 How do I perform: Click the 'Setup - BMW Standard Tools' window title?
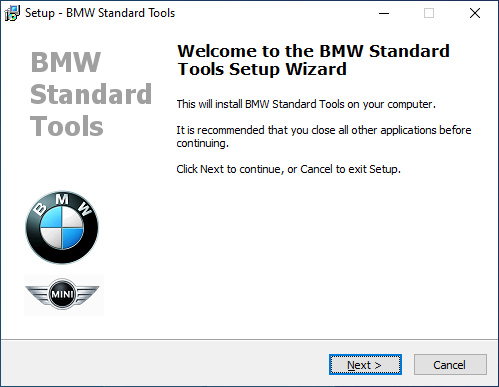100,13
